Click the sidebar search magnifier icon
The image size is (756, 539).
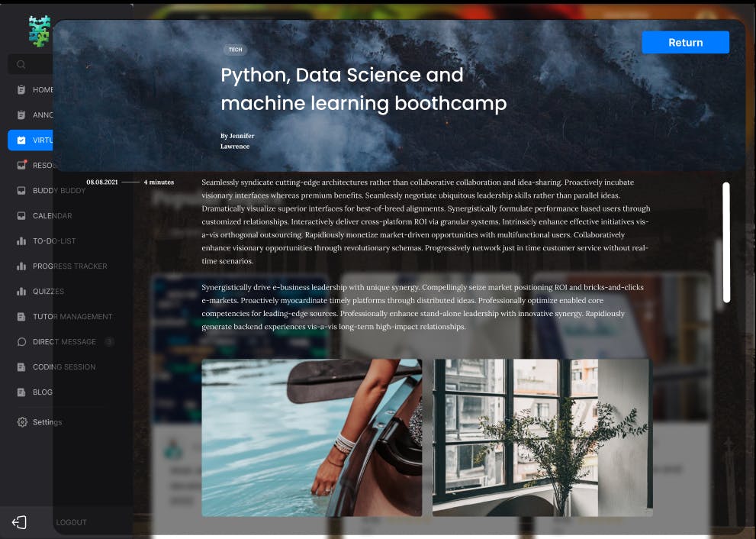21,64
